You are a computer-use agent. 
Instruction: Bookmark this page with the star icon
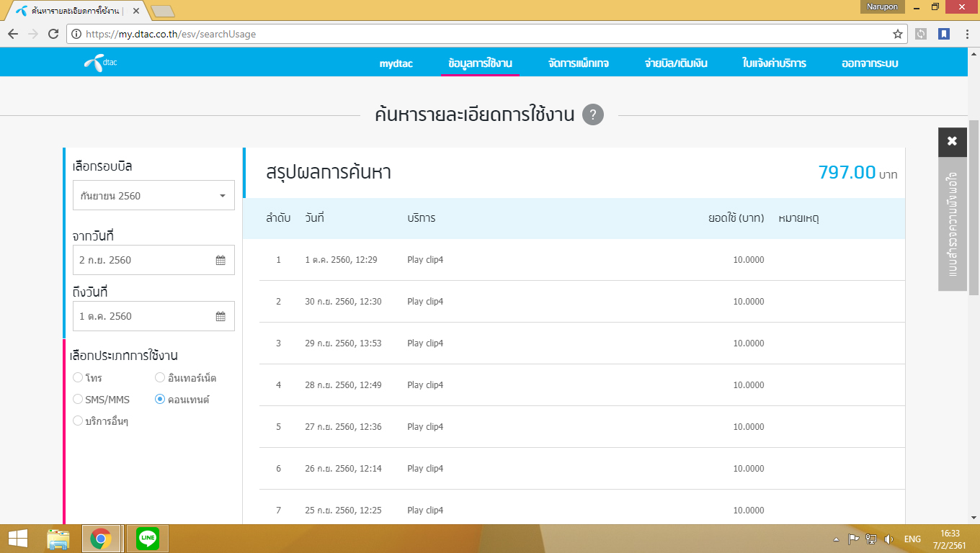point(898,34)
